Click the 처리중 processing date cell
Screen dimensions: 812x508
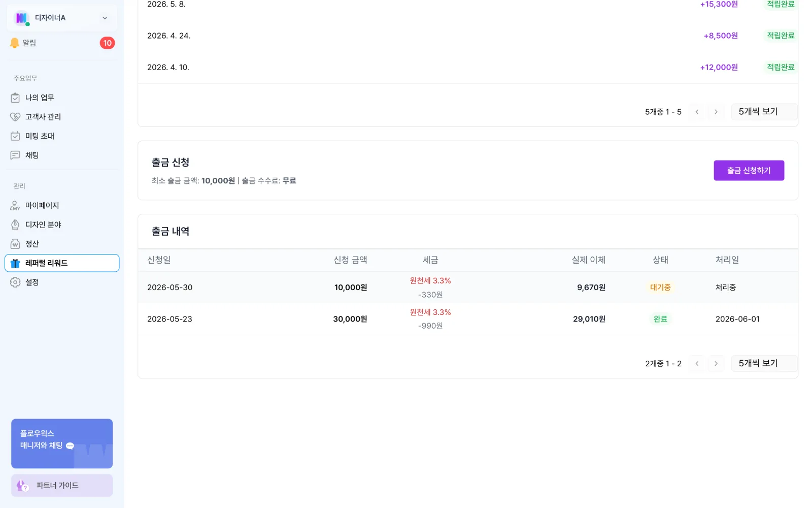pyautogui.click(x=726, y=288)
